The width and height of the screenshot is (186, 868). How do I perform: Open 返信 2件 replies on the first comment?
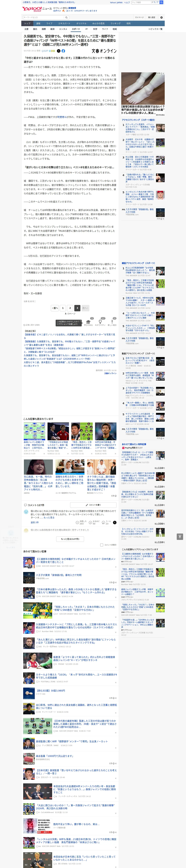click(34, 522)
